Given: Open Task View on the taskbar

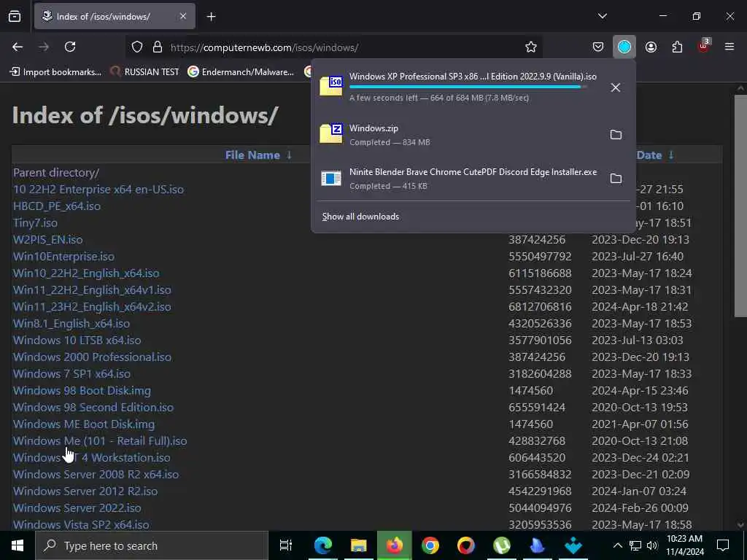Looking at the screenshot, I should click(286, 545).
